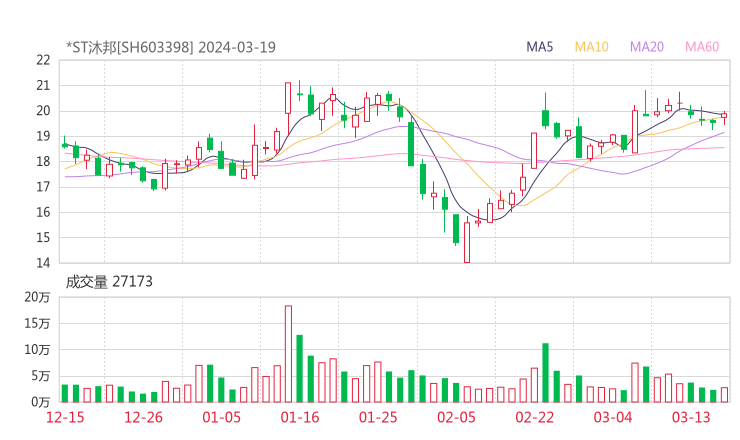Click the price axis label 21
Screen dimensions: 740x440
[43, 86]
